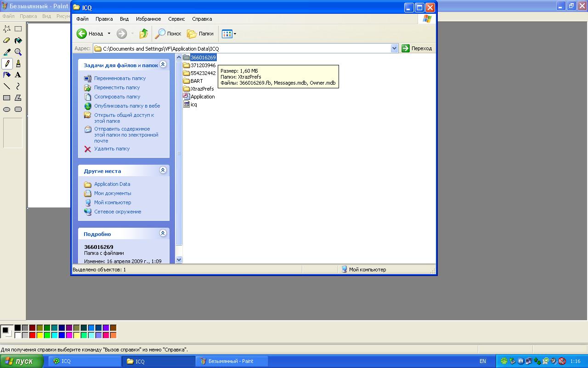Image resolution: width=588 pixels, height=368 pixels.
Task: Open the Справка menu in ICQ Explorer
Action: [x=202, y=19]
